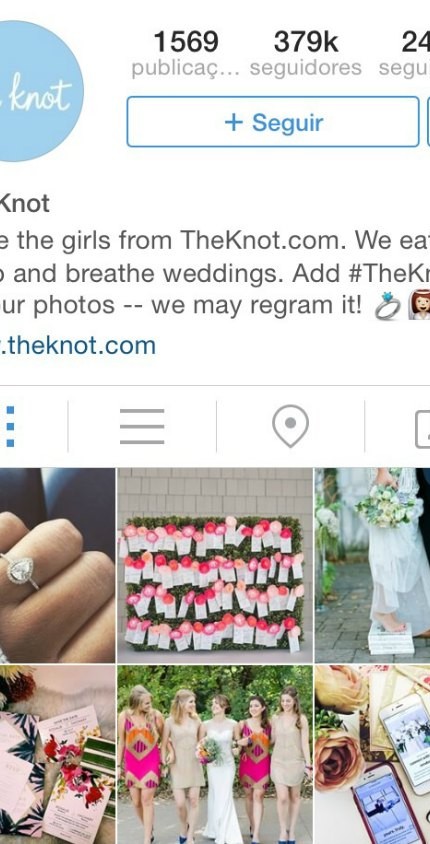
Task: Tap The Knot profile picture
Action: [x=40, y=91]
